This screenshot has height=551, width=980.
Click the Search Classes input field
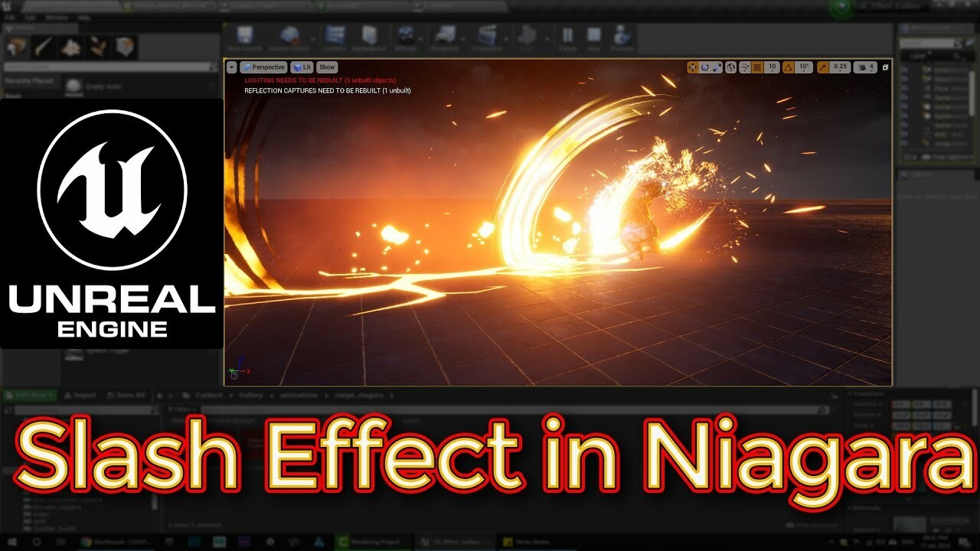pyautogui.click(x=111, y=67)
